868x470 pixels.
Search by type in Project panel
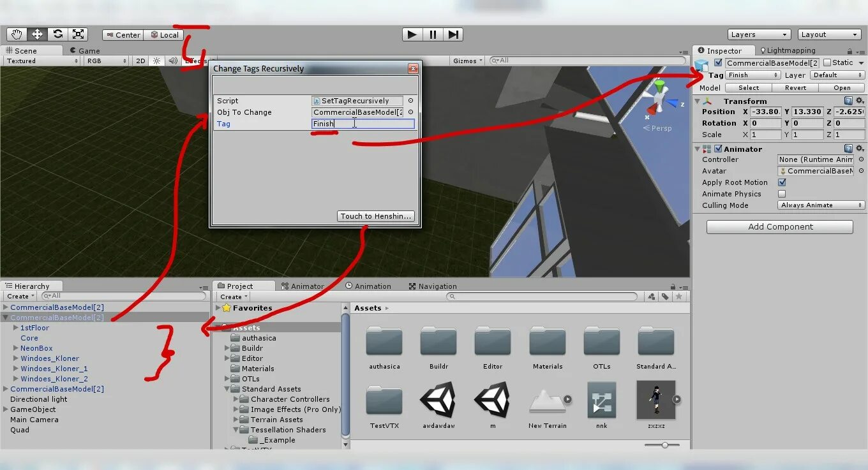[652, 297]
